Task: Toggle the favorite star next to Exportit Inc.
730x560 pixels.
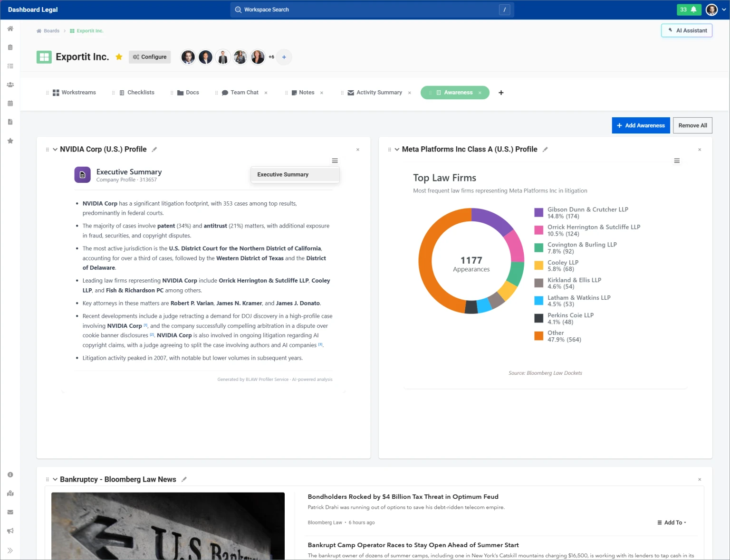Action: (119, 57)
